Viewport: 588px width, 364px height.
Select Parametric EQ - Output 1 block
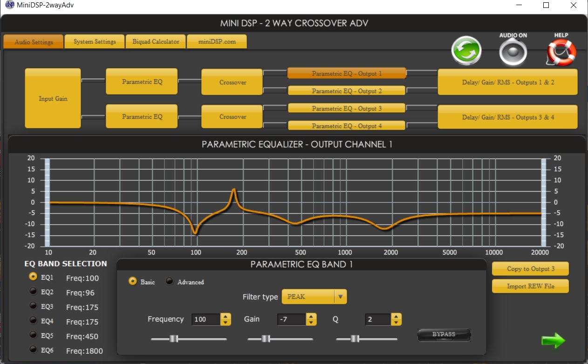coord(347,73)
